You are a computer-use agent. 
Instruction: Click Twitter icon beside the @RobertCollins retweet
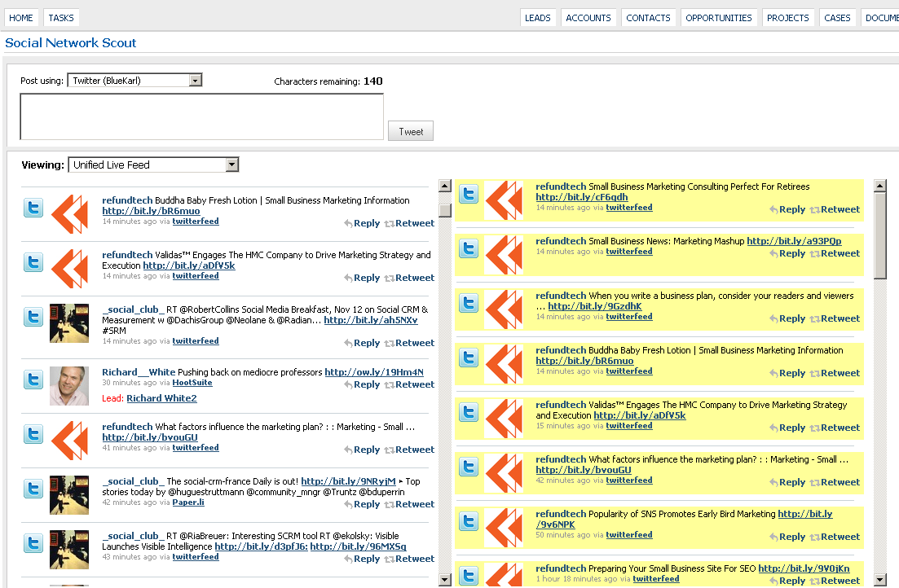pos(33,317)
